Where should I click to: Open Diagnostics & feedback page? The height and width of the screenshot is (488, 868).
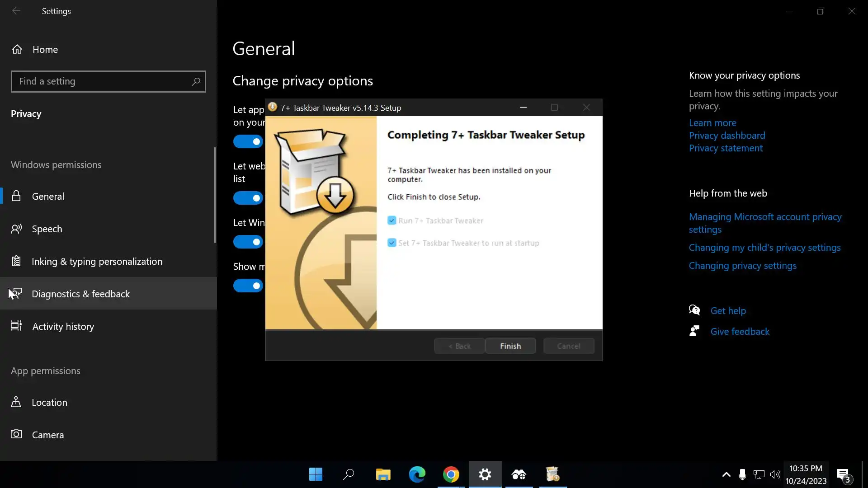pos(80,294)
